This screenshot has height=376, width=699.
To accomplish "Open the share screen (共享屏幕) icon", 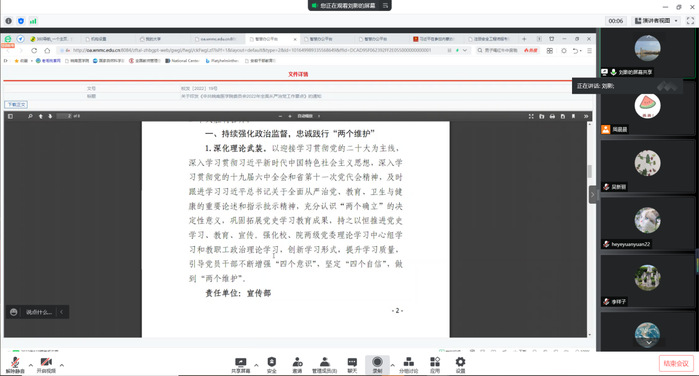I will point(240,365).
